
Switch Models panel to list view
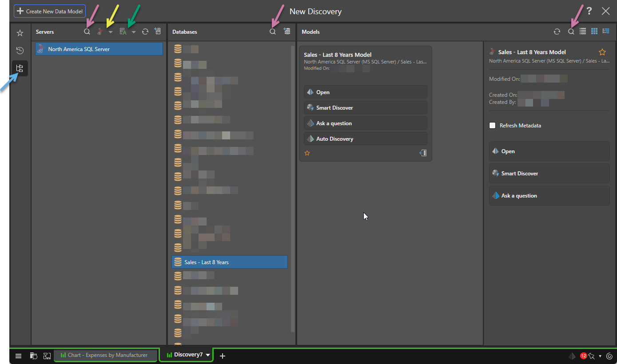(582, 32)
